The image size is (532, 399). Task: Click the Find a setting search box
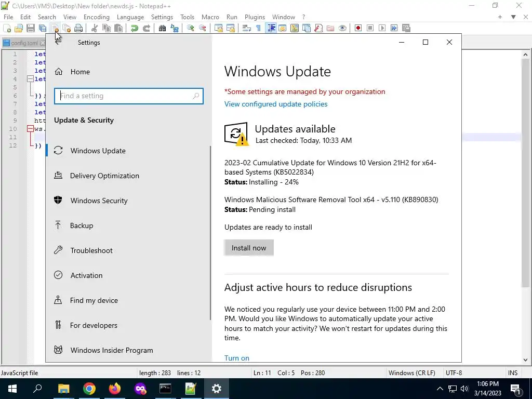point(129,96)
